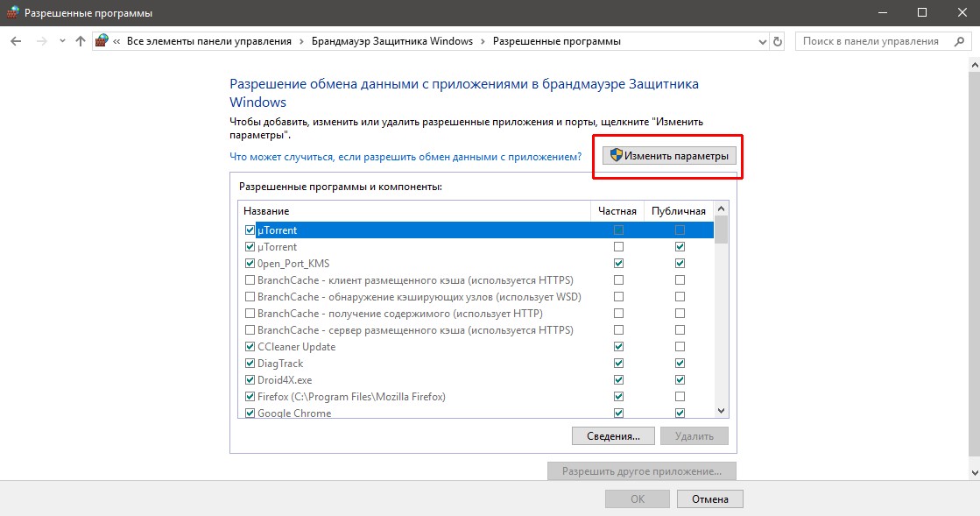
Task: Click the "Частная" column header
Action: pos(617,211)
